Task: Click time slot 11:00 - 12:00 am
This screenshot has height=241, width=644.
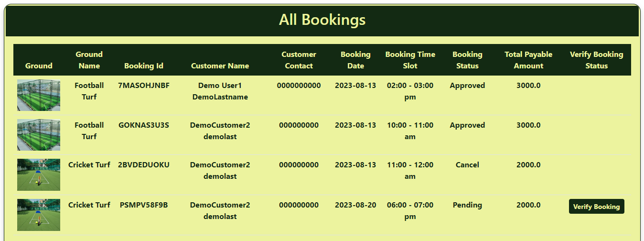Action: (x=410, y=171)
